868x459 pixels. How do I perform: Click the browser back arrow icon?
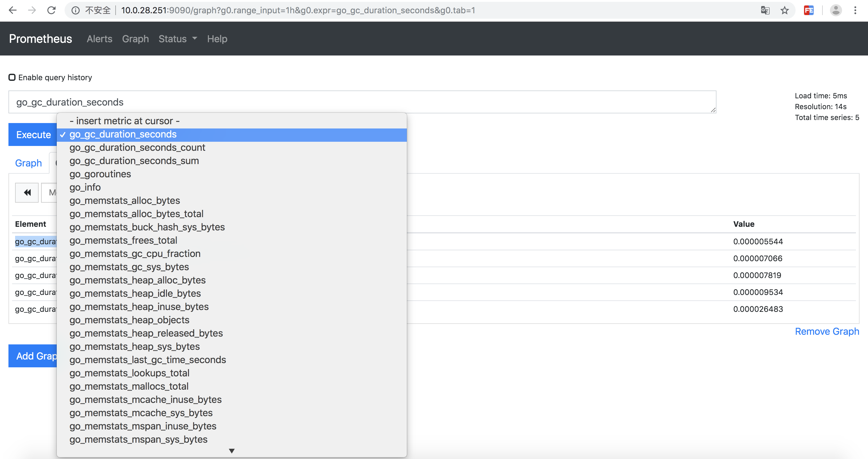pos(12,11)
